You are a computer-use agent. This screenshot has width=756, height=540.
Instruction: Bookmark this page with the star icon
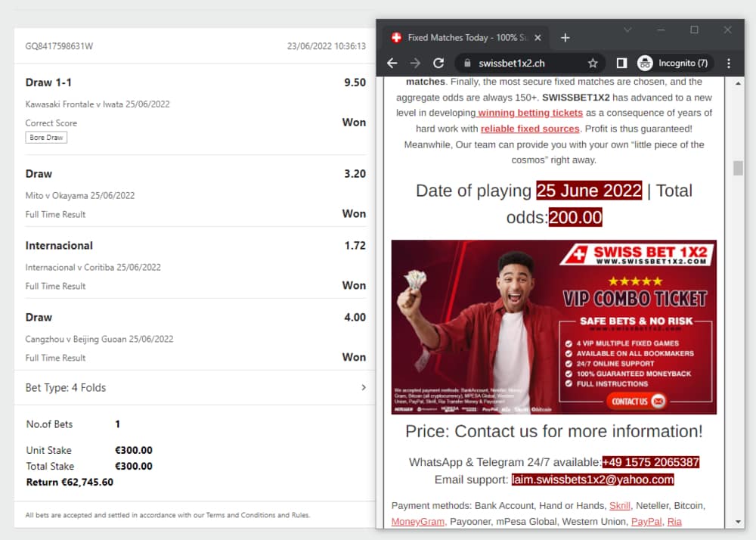pyautogui.click(x=593, y=64)
